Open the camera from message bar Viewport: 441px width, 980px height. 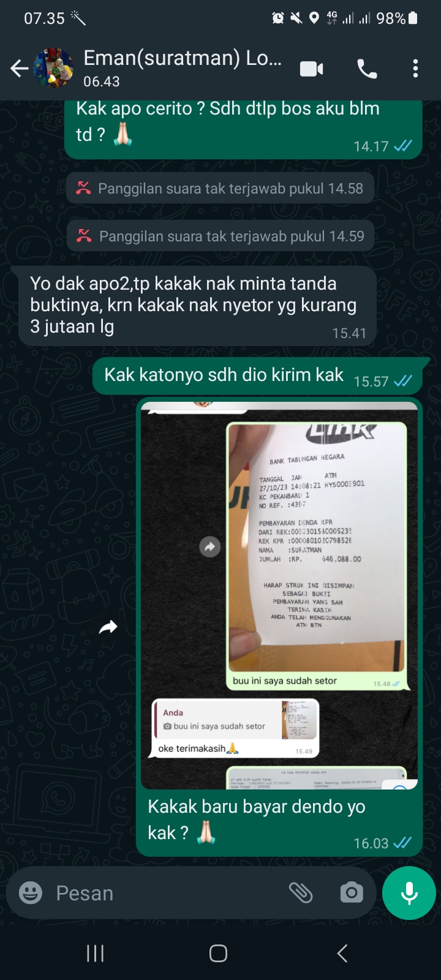tap(351, 892)
